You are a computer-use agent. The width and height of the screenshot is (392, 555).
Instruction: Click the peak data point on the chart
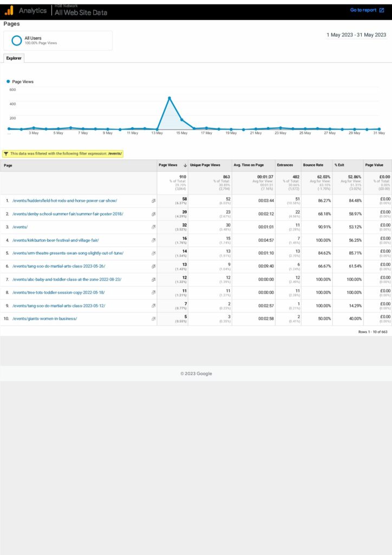(169, 98)
